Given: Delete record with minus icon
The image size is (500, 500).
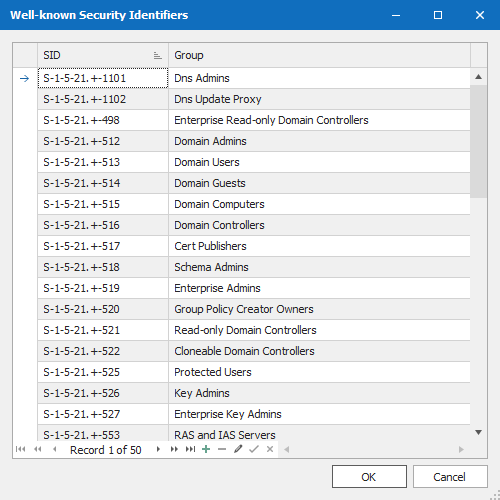Looking at the screenshot, I should pyautogui.click(x=222, y=449).
